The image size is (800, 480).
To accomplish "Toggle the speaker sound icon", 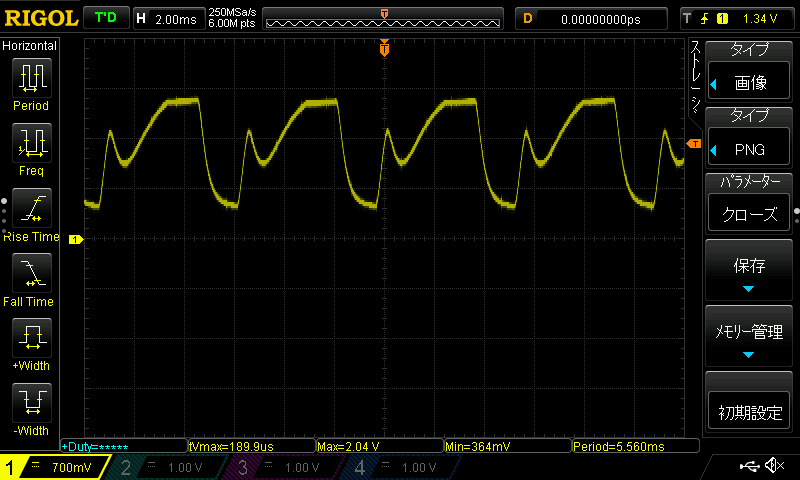I will (x=773, y=466).
